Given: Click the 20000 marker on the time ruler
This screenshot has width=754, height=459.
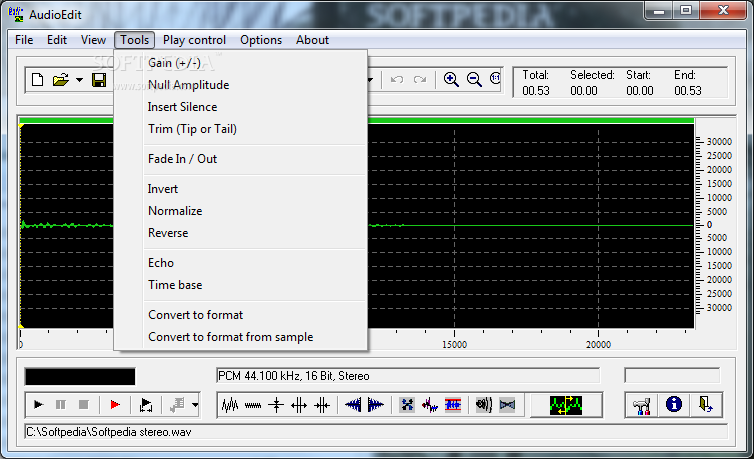Looking at the screenshot, I should [598, 344].
